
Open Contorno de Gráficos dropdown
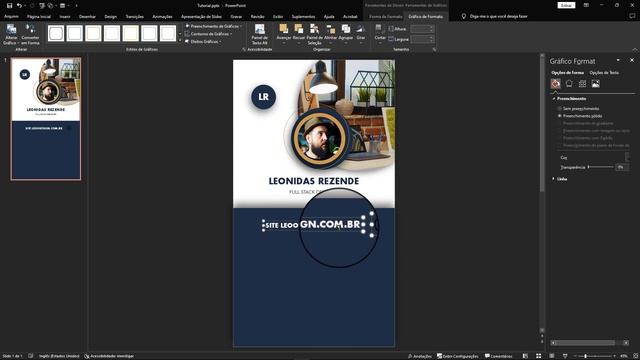point(209,34)
